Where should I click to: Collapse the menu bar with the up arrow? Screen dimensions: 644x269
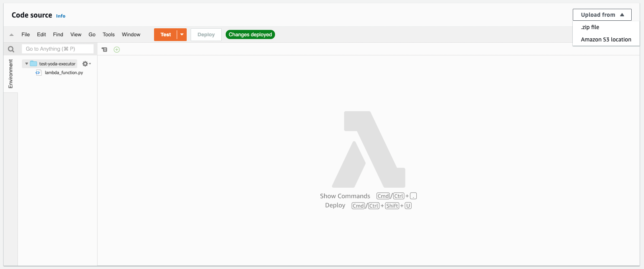click(x=12, y=35)
